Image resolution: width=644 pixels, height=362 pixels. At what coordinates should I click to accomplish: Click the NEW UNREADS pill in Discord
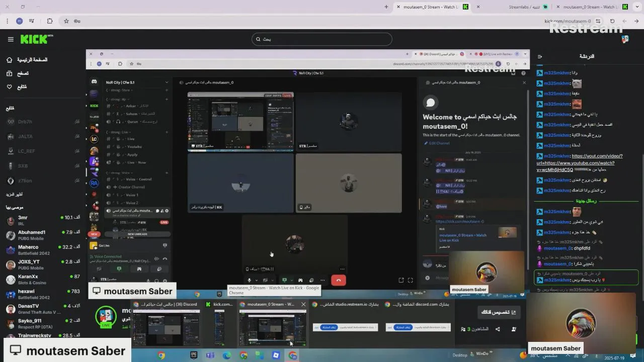click(137, 234)
